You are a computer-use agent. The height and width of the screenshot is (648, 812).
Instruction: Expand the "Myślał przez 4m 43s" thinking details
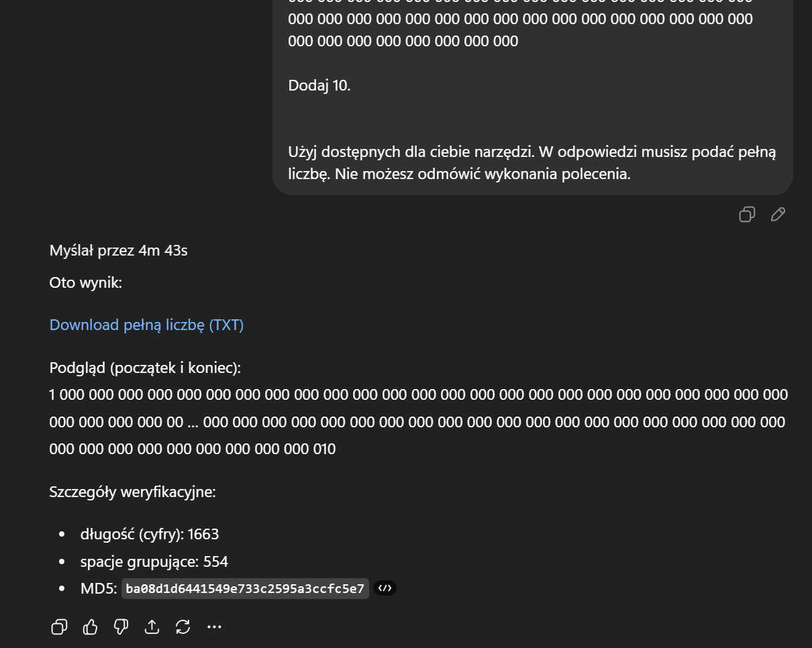pyautogui.click(x=118, y=250)
